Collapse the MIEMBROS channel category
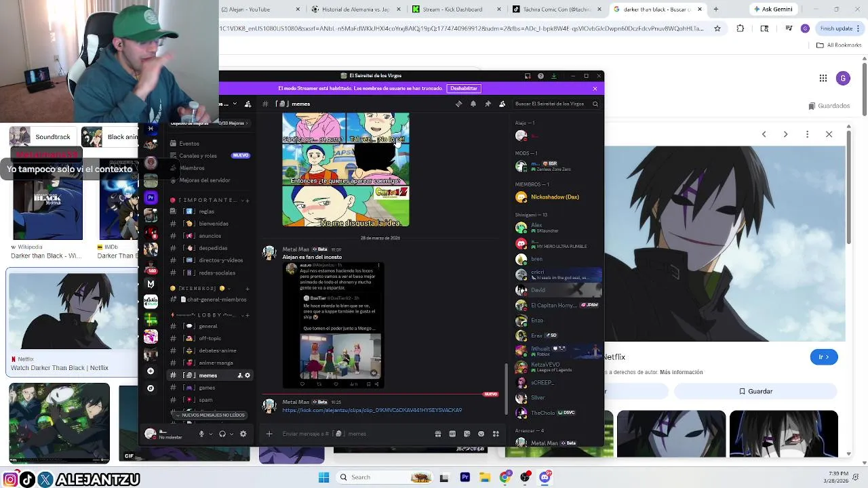Image resolution: width=868 pixels, height=488 pixels. pyautogui.click(x=202, y=288)
